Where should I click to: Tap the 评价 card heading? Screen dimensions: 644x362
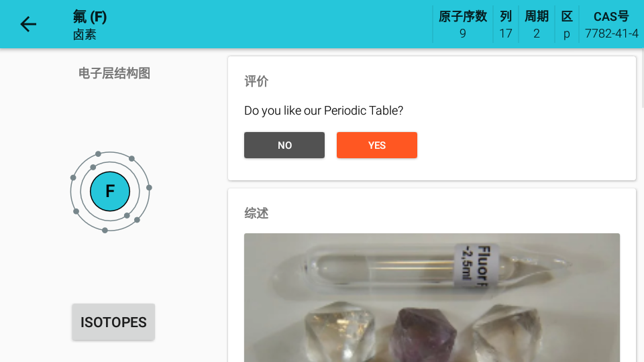[x=256, y=81]
